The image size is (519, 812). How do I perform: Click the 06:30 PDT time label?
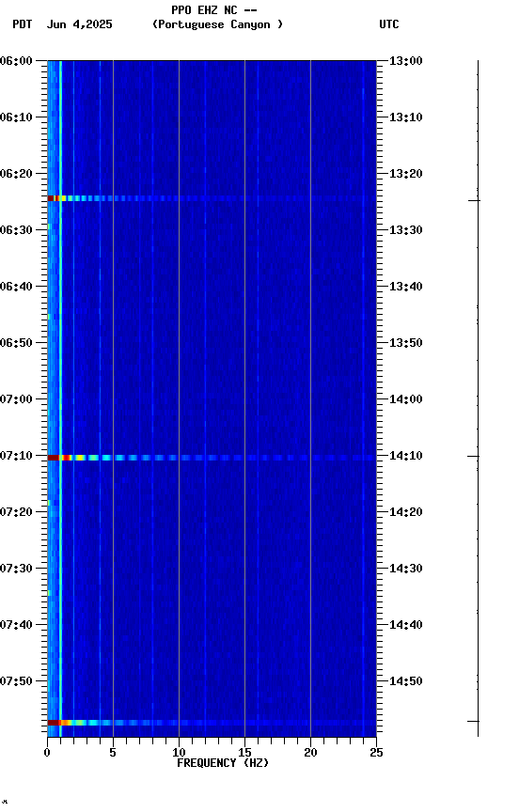point(16,230)
